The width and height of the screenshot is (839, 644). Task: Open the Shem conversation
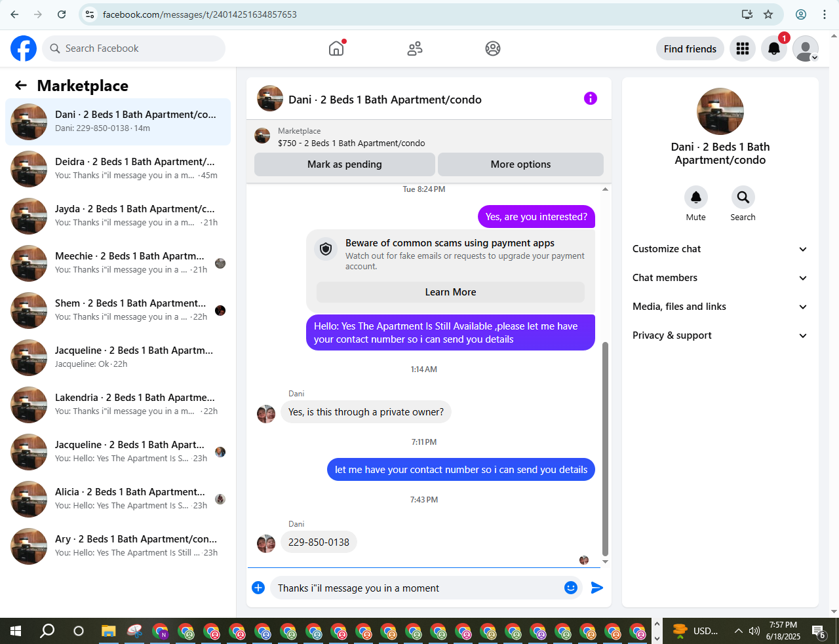(118, 311)
